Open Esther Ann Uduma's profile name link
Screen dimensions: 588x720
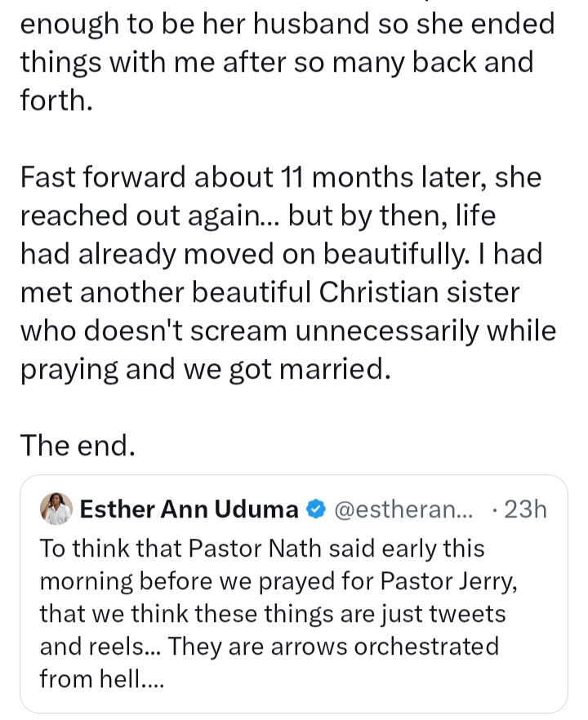(189, 510)
